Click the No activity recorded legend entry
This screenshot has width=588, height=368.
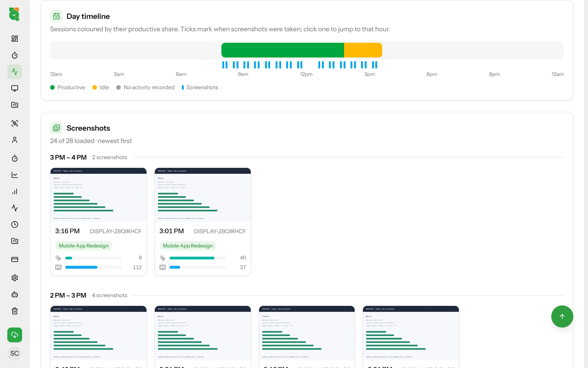point(145,87)
